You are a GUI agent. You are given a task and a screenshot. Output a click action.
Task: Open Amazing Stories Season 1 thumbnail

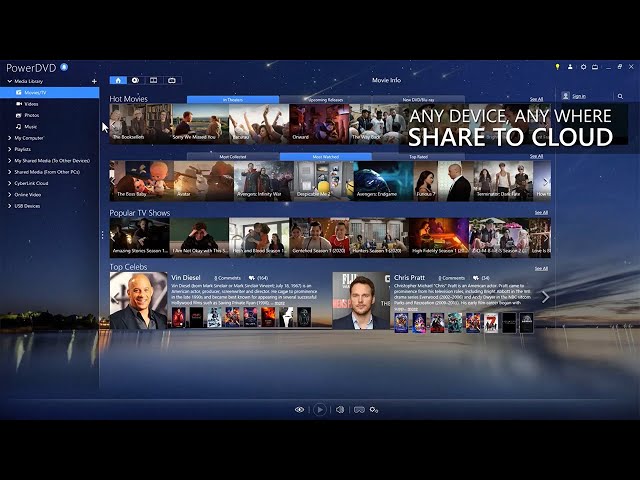(x=139, y=238)
